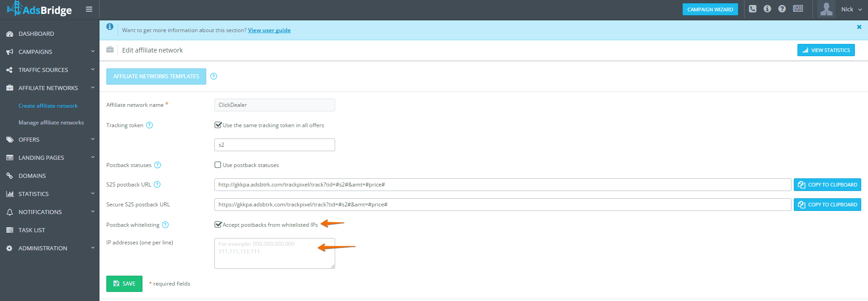Click the S2S postback URL field
868x301 pixels.
503,185
